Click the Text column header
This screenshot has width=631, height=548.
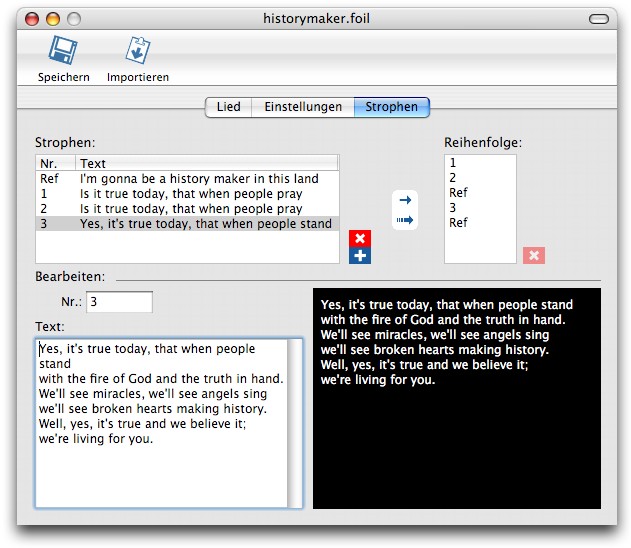tap(207, 163)
